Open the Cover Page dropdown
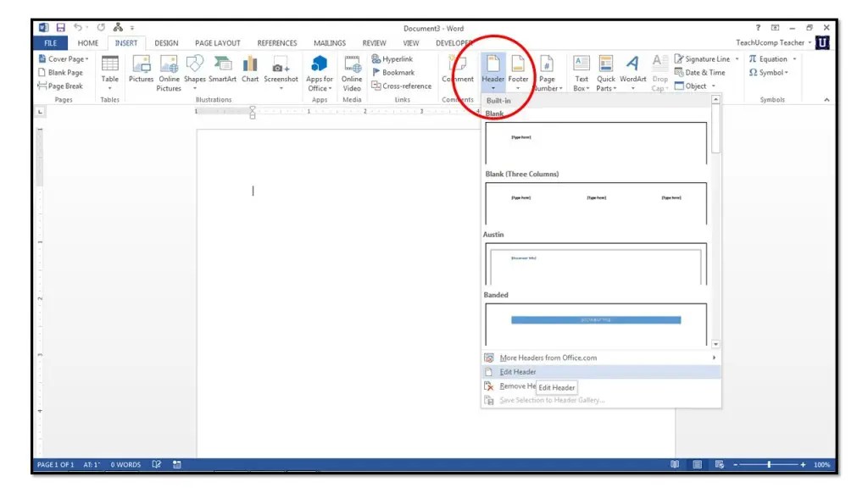This screenshot has width=868, height=488. 64,58
